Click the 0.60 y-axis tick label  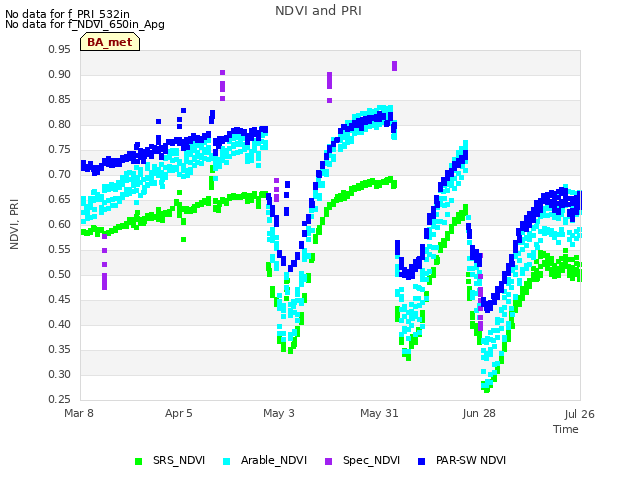click(x=60, y=224)
